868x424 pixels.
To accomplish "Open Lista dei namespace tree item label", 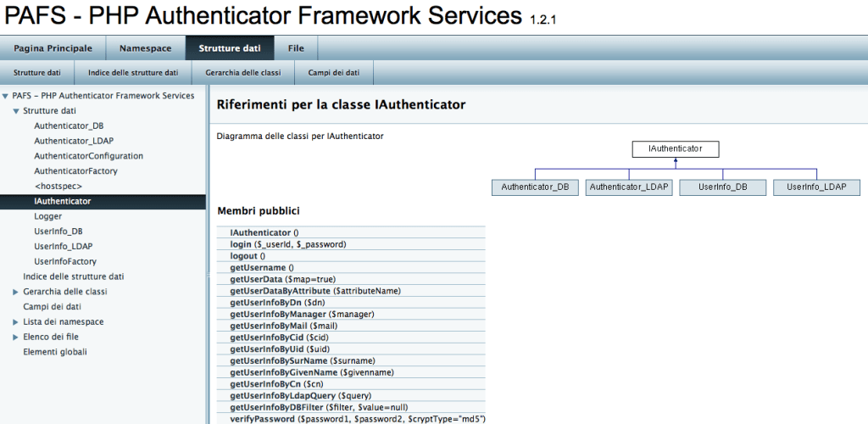I will point(63,321).
